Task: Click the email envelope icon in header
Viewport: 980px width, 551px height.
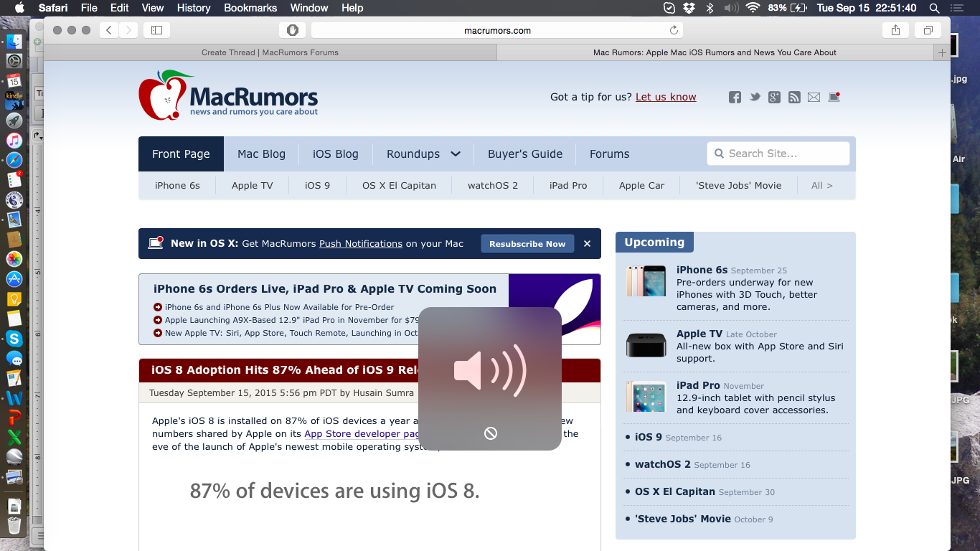Action: coord(814,98)
